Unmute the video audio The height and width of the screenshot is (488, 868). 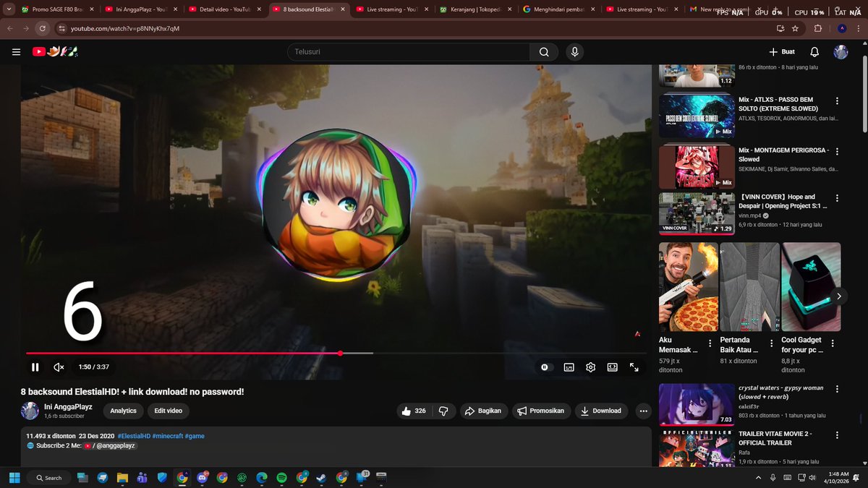point(58,367)
